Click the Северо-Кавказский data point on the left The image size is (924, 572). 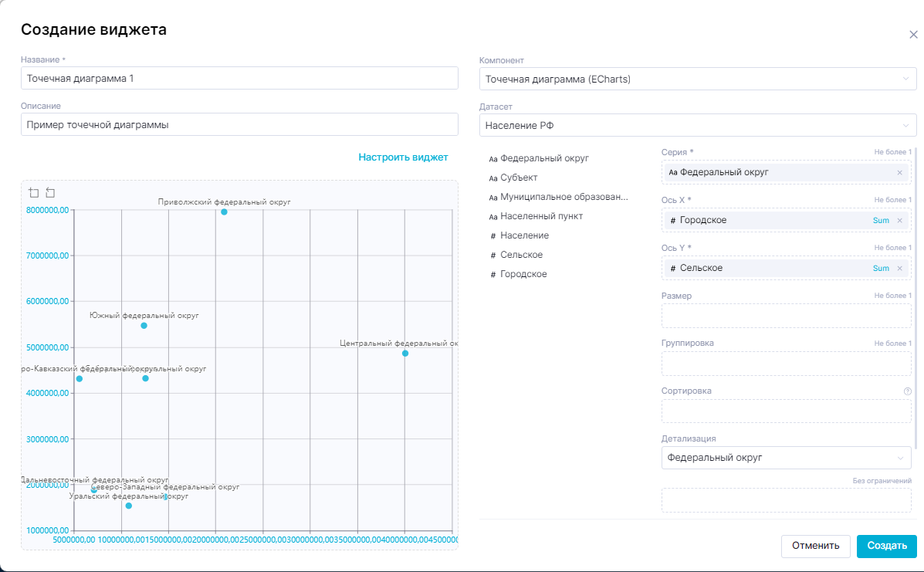[x=80, y=379]
